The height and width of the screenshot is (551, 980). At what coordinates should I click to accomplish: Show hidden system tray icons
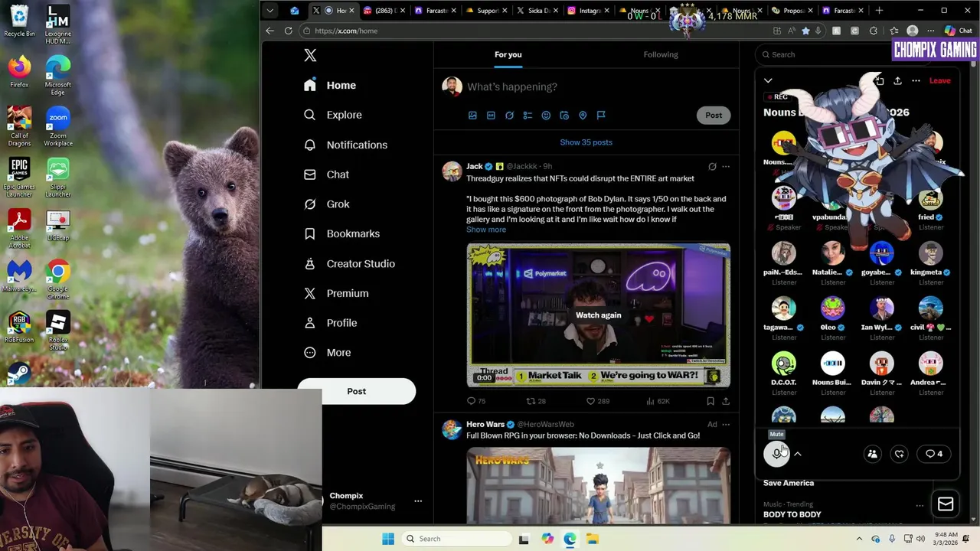click(859, 539)
